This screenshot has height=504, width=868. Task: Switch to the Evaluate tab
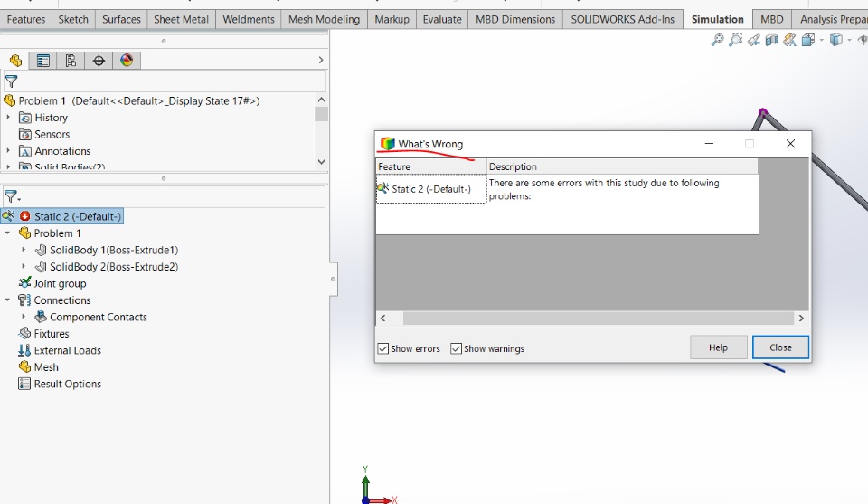(x=442, y=19)
